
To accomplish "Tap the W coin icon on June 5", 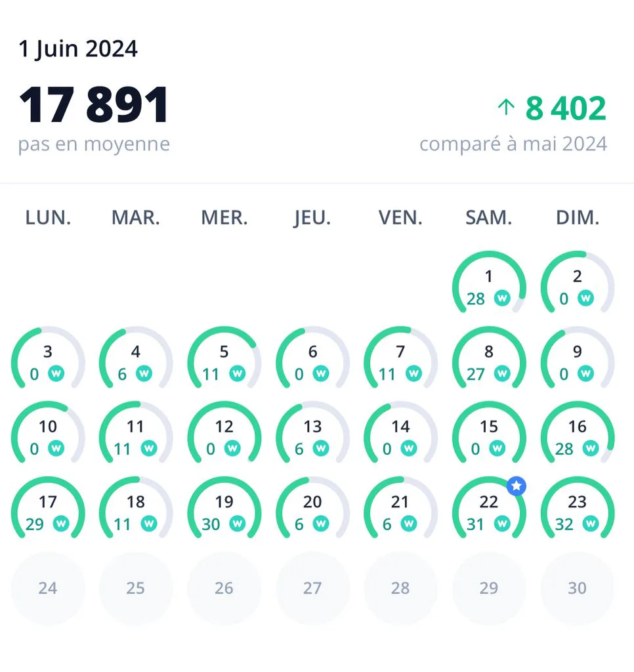I will click(x=237, y=373).
